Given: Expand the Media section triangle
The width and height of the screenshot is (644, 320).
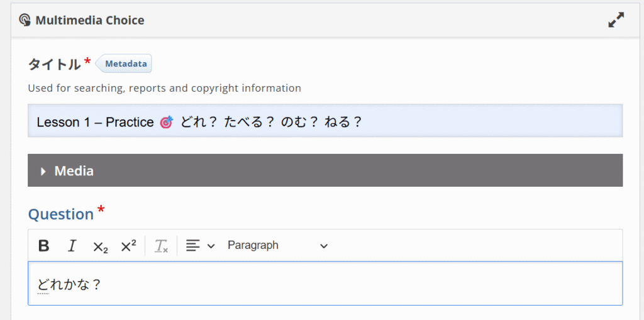Looking at the screenshot, I should point(43,171).
